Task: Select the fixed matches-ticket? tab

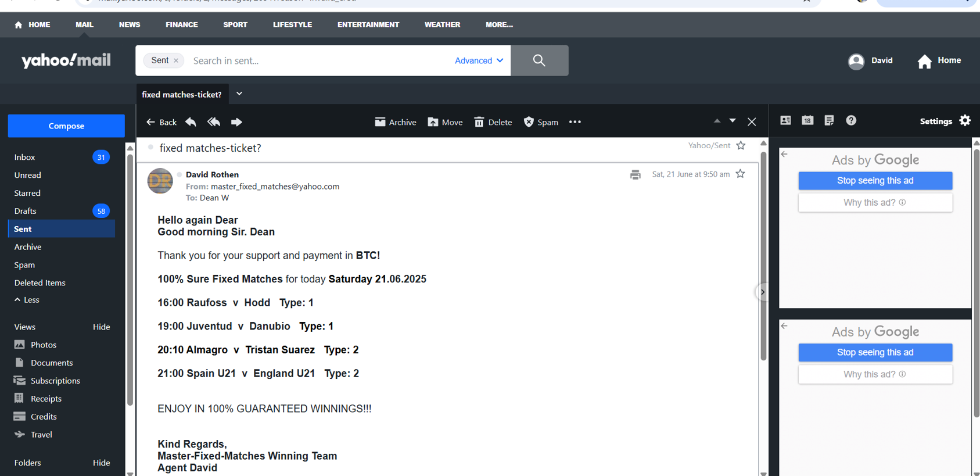Action: point(182,94)
